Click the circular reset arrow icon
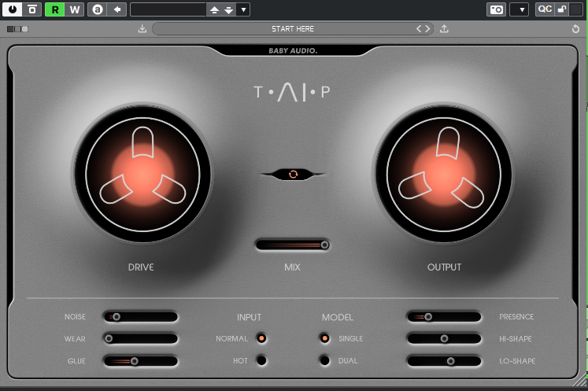The image size is (588, 391). point(575,29)
